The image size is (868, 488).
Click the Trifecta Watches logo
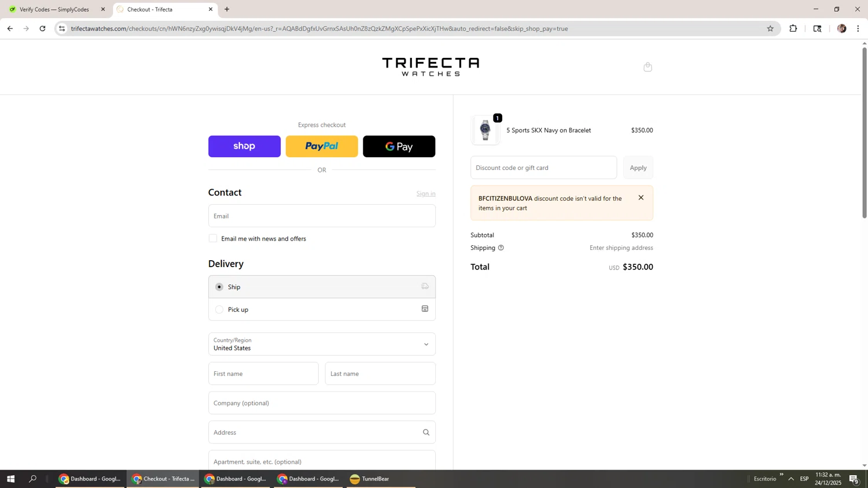click(431, 66)
